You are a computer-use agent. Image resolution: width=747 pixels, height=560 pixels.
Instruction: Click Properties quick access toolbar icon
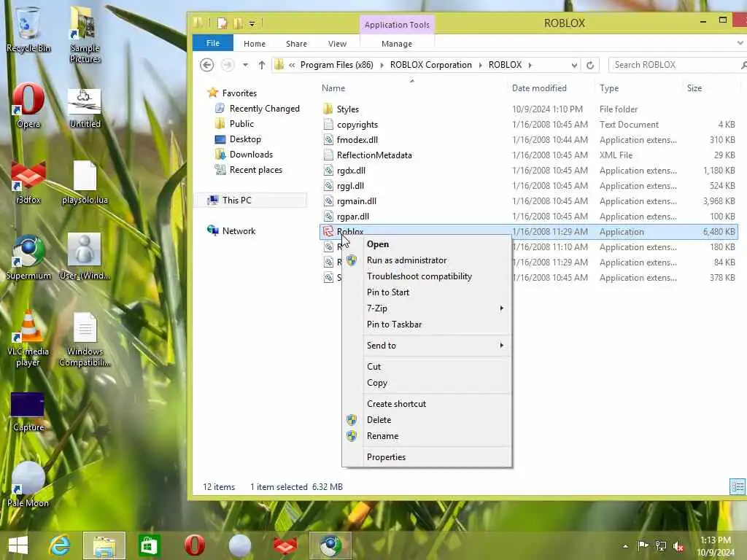click(x=222, y=23)
